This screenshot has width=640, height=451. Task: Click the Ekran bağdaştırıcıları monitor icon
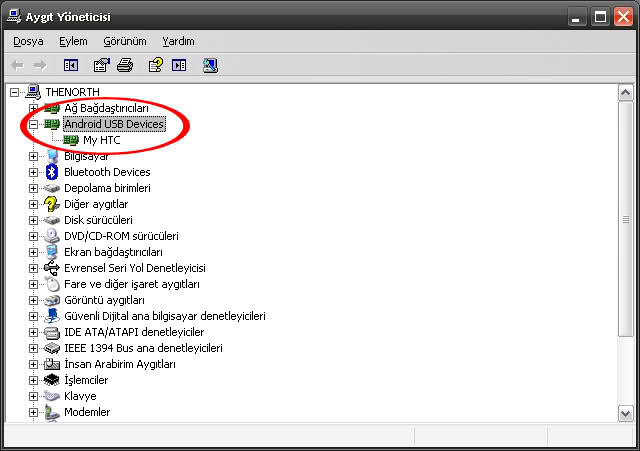pos(52,252)
